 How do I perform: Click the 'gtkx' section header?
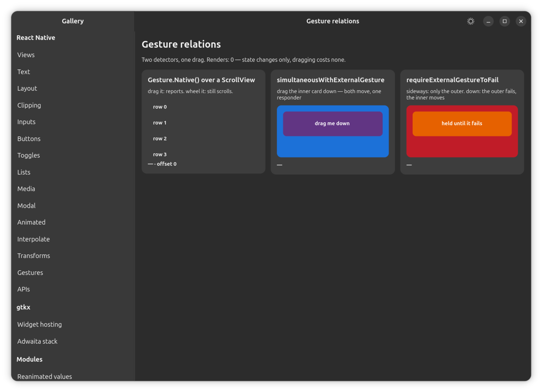(x=23, y=307)
